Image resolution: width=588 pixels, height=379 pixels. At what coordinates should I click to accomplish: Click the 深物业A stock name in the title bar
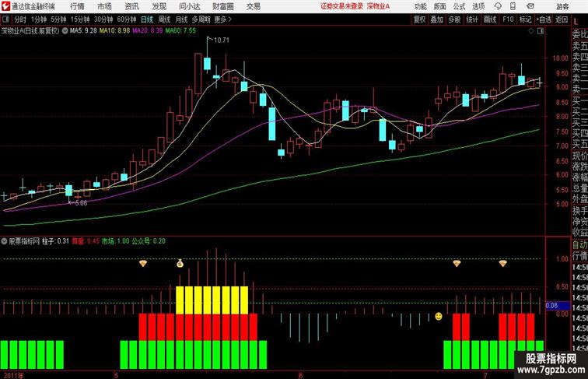378,6
